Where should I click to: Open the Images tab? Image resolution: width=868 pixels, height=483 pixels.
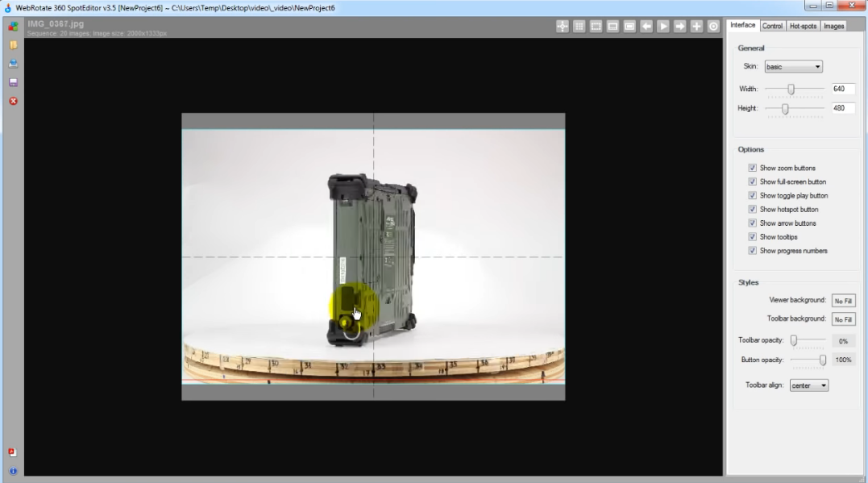(x=834, y=26)
